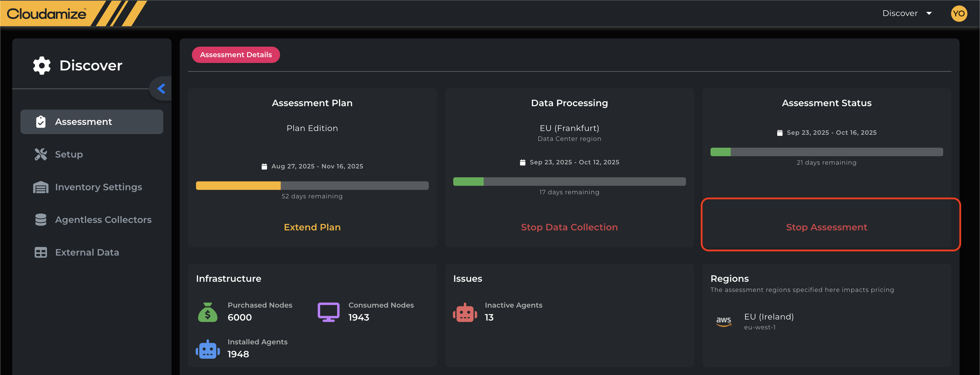This screenshot has height=375, width=980.
Task: Click the AWS logo in Regions
Action: coord(723,321)
